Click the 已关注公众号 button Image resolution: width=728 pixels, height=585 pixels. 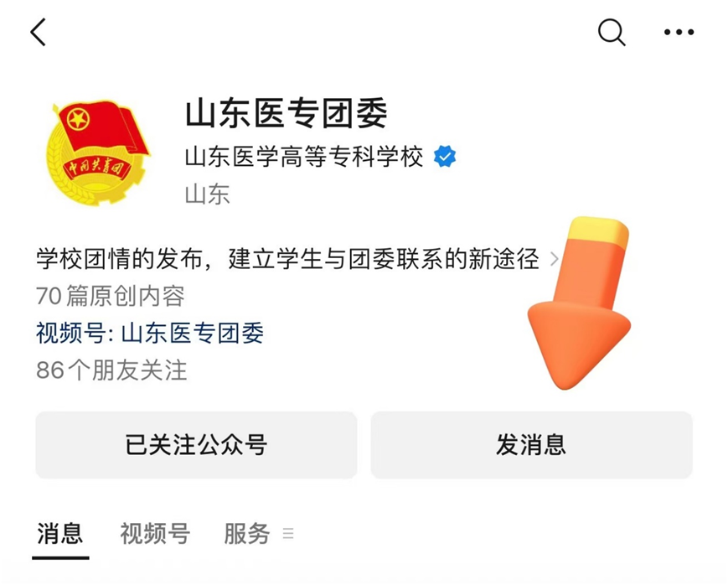tap(196, 445)
